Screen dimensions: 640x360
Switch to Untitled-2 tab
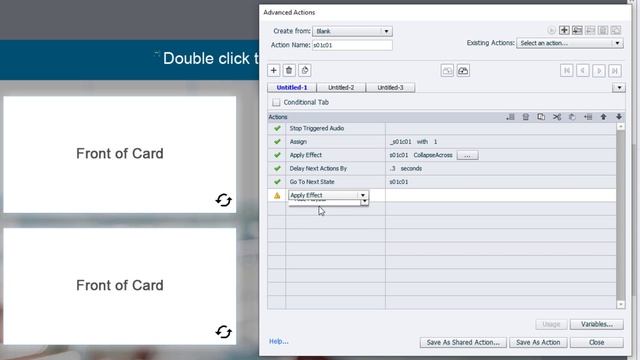(341, 87)
